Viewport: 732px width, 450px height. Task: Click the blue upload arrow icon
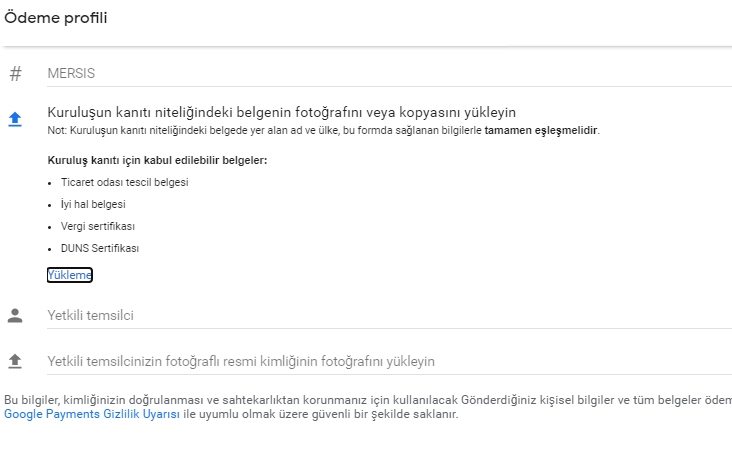click(15, 120)
